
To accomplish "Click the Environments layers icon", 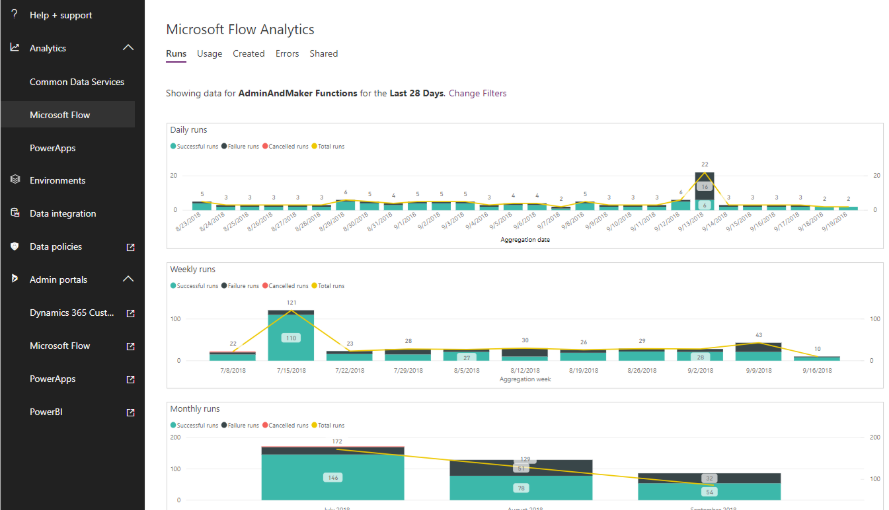I will tap(15, 180).
